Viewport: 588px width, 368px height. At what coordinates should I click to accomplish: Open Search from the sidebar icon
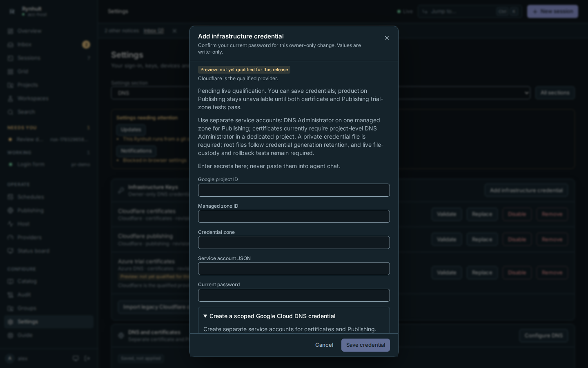11,112
